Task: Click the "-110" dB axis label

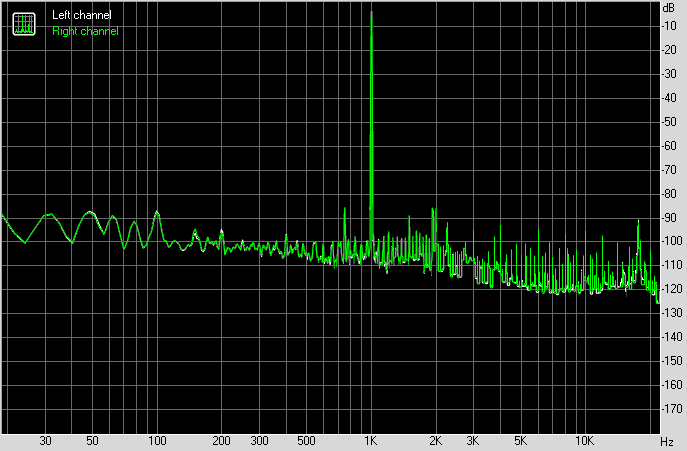Action: click(x=672, y=265)
